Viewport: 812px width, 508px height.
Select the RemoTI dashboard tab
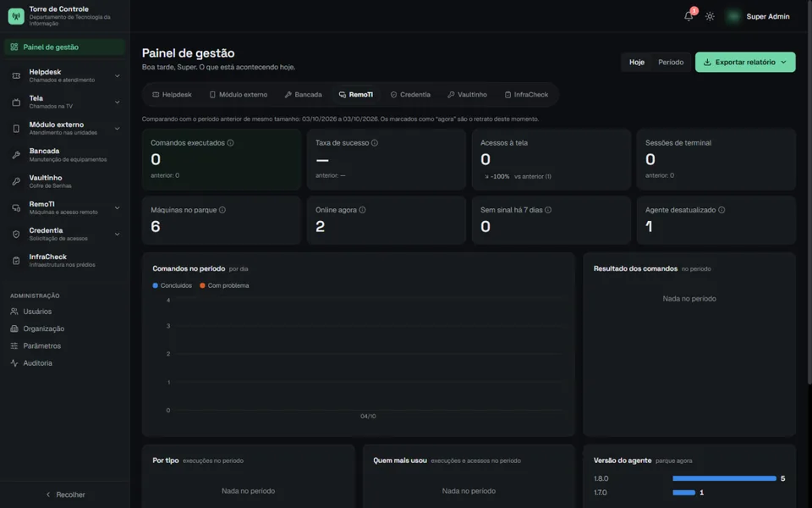click(x=356, y=95)
